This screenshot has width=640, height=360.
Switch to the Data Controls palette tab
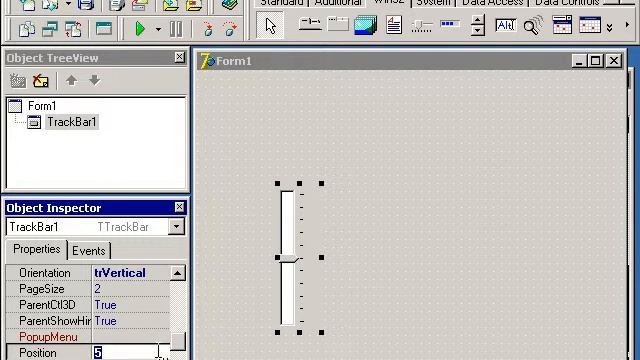pyautogui.click(x=567, y=3)
